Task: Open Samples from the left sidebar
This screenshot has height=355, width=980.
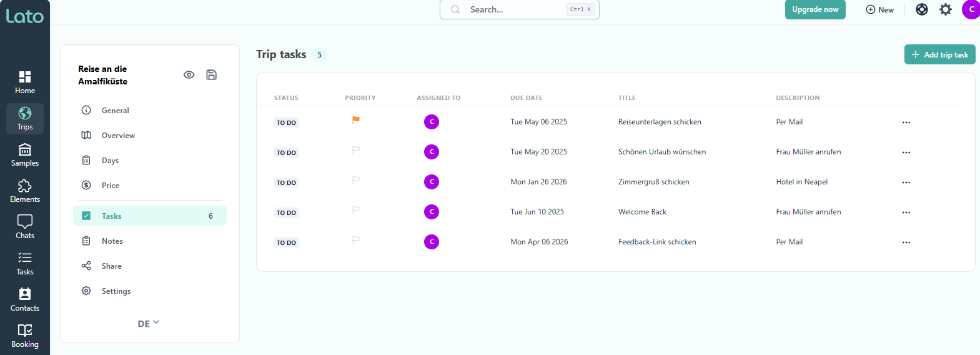Action: point(25,155)
